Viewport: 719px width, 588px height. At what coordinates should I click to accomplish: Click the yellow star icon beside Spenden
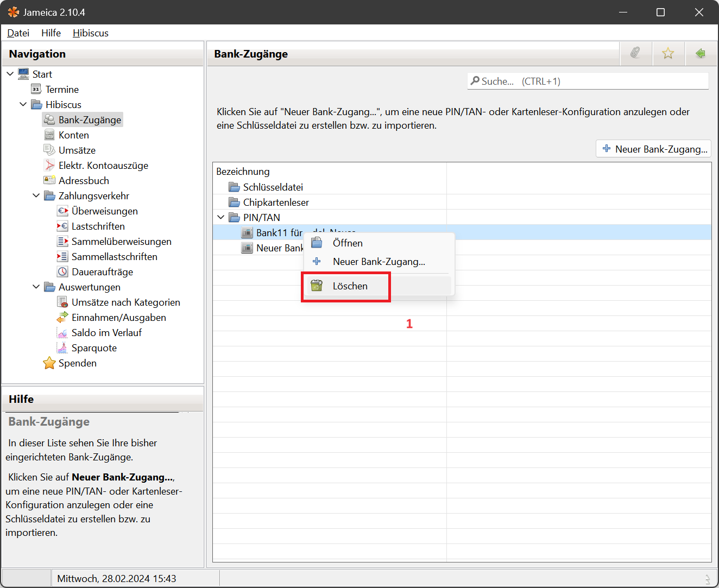[x=49, y=363]
